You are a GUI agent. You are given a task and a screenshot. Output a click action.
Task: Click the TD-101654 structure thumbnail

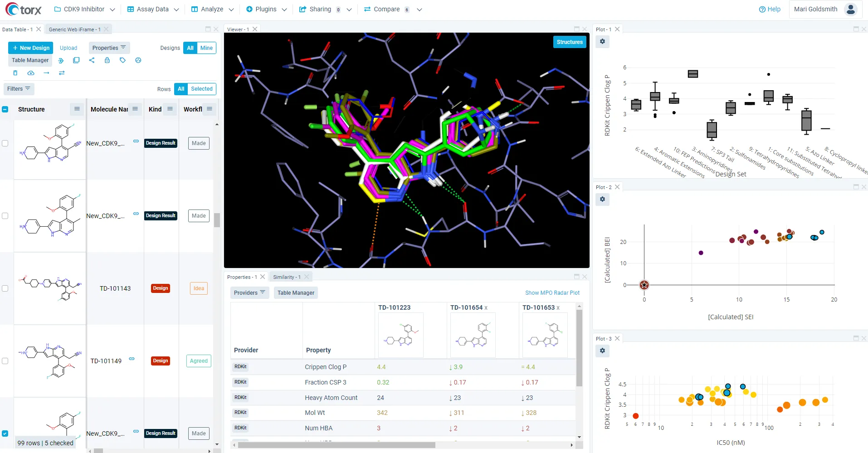click(473, 335)
